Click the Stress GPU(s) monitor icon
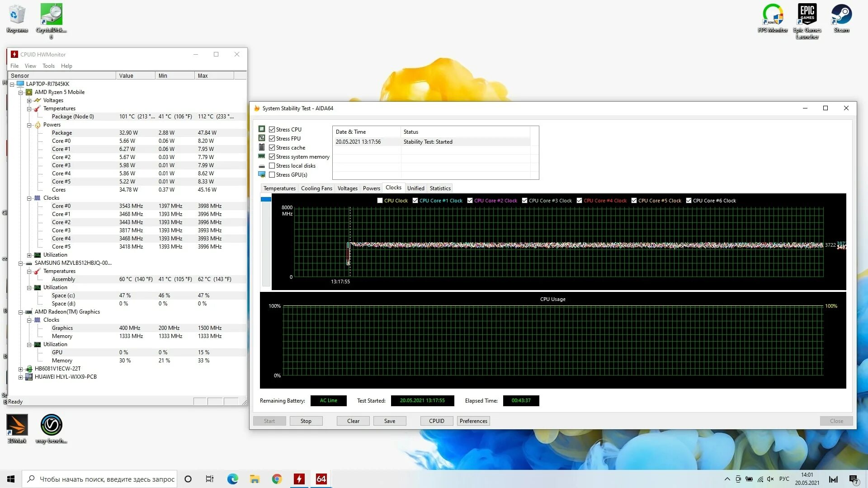The width and height of the screenshot is (868, 488). click(261, 174)
